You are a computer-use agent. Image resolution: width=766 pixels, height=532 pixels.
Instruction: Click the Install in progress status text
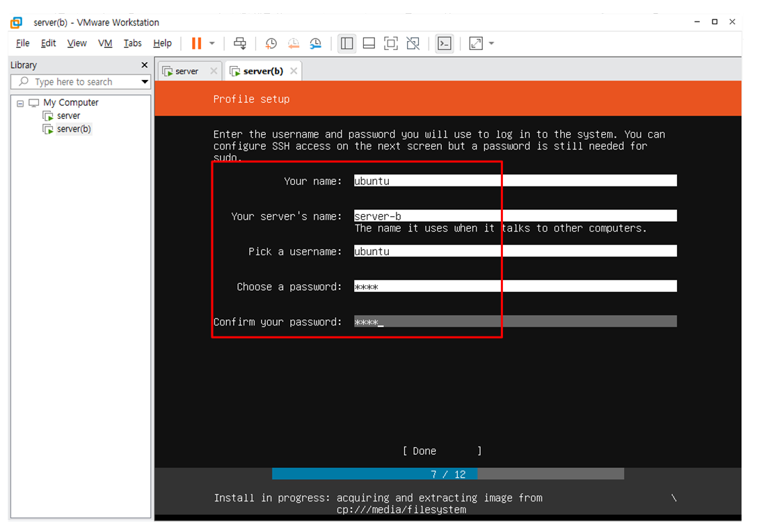[378, 503]
